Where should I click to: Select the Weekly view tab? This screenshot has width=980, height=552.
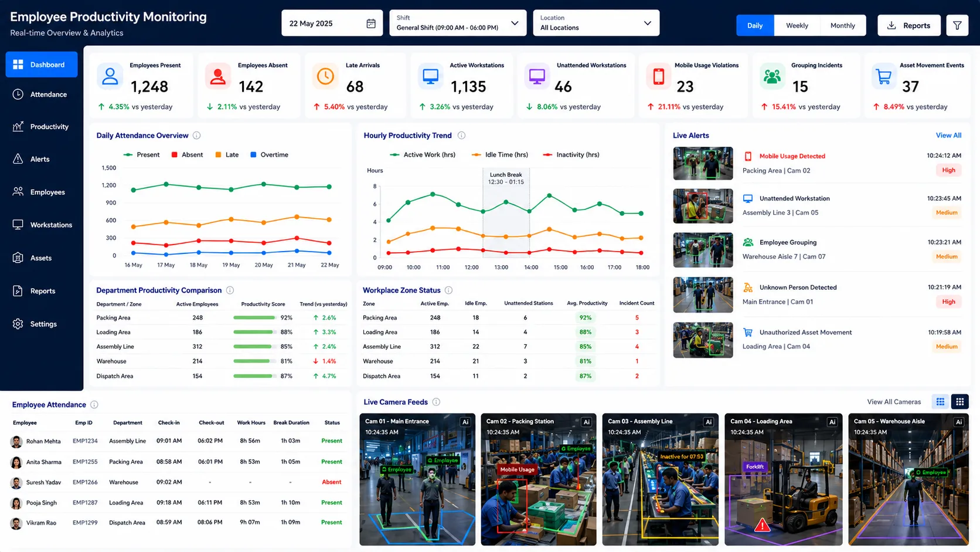click(797, 25)
